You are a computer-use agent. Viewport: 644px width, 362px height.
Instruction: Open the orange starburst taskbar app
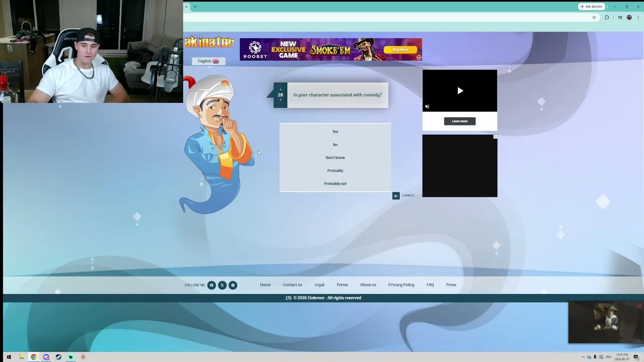(x=83, y=357)
